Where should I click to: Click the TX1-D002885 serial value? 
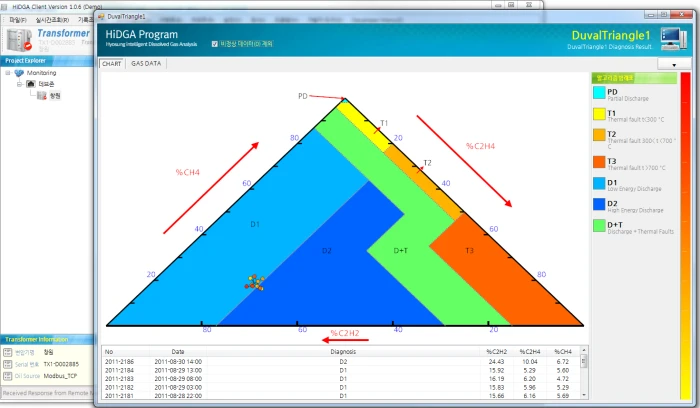click(61, 364)
